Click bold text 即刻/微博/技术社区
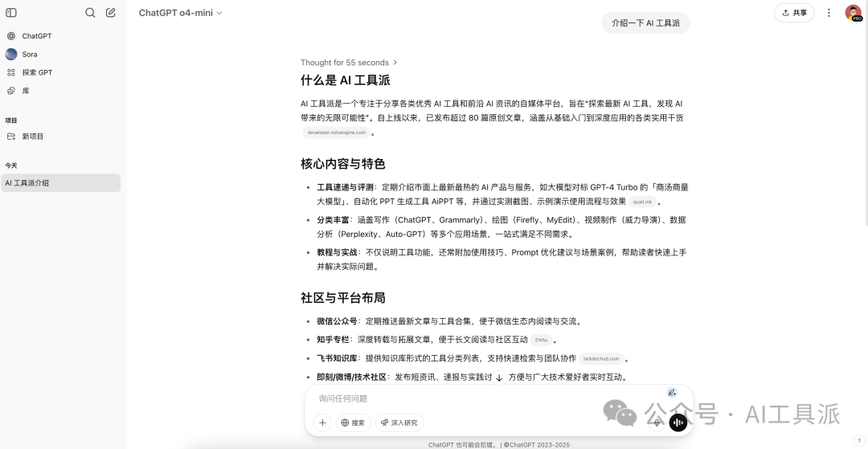 tap(351, 378)
